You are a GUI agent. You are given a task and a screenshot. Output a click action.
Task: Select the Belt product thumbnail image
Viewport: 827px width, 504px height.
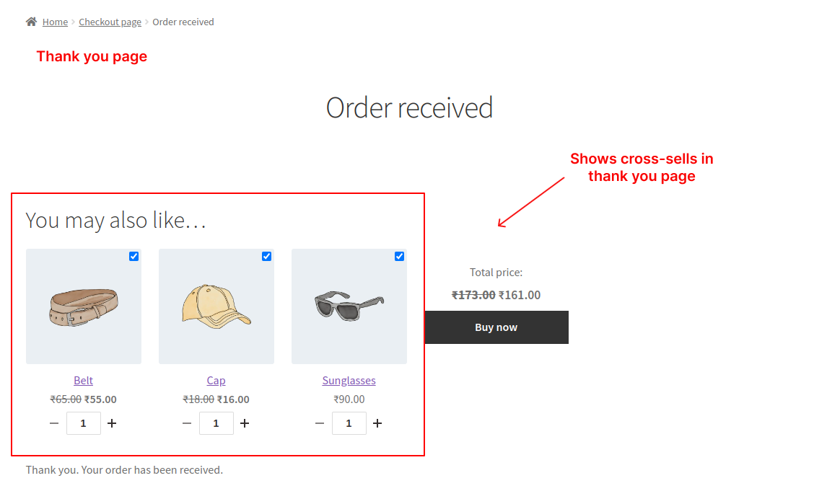coord(84,306)
